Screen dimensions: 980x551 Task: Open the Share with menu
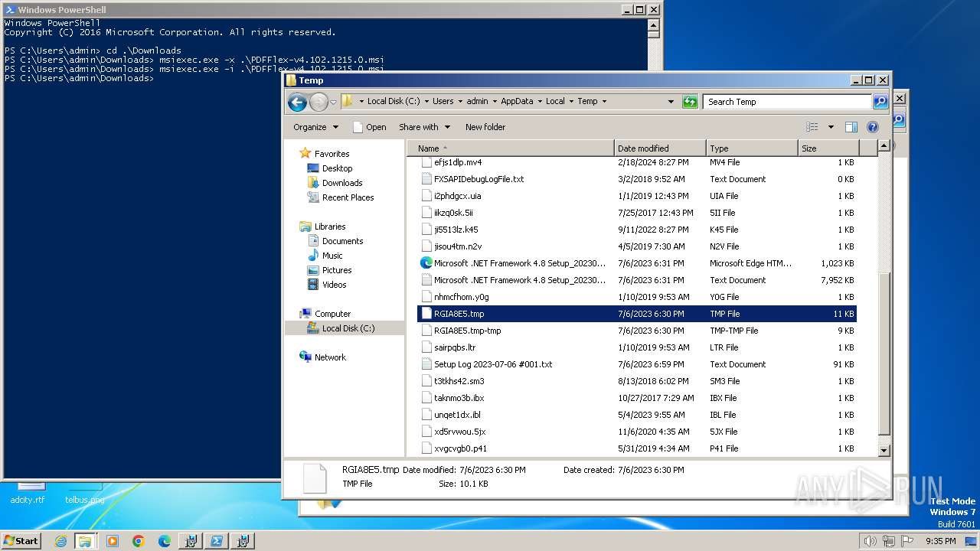(425, 127)
